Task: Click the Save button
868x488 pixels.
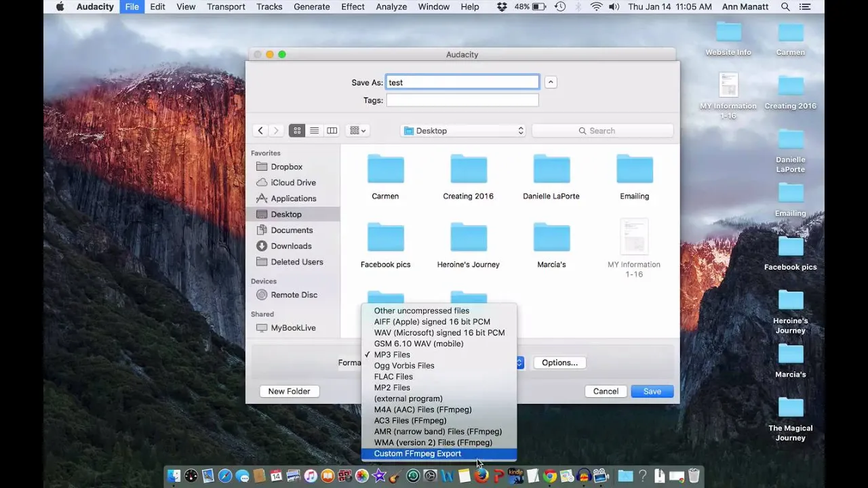Action: coord(652,391)
